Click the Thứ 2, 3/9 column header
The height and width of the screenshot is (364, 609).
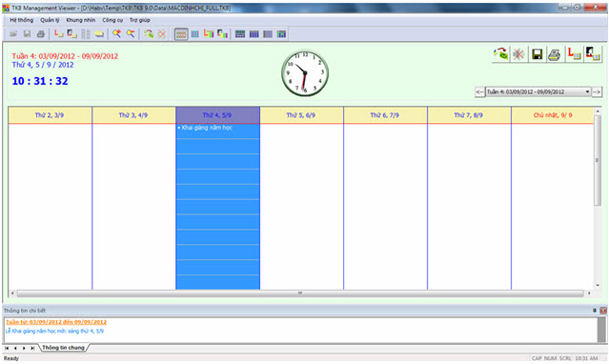coord(51,115)
